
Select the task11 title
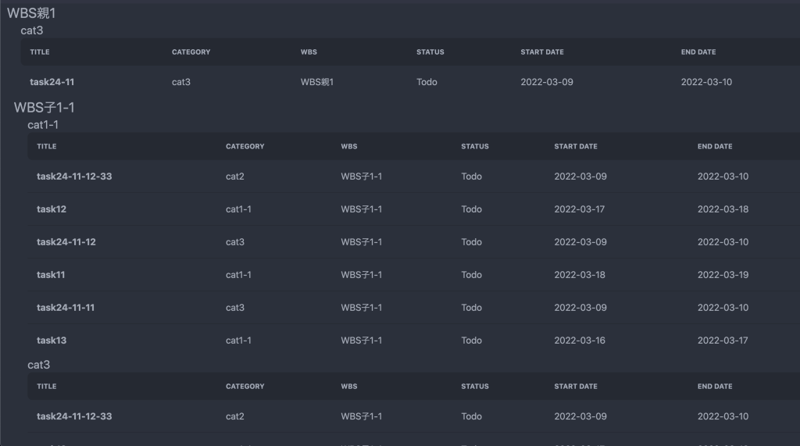click(51, 275)
